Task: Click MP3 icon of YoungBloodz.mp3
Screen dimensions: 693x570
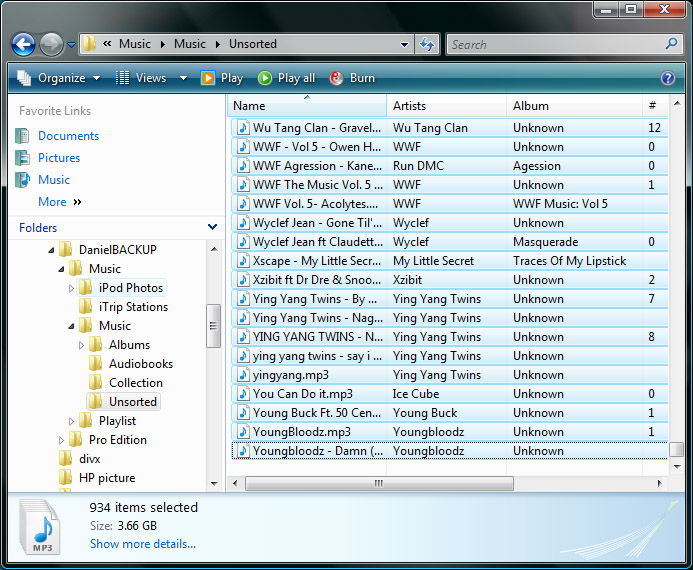Action: pyautogui.click(x=242, y=432)
